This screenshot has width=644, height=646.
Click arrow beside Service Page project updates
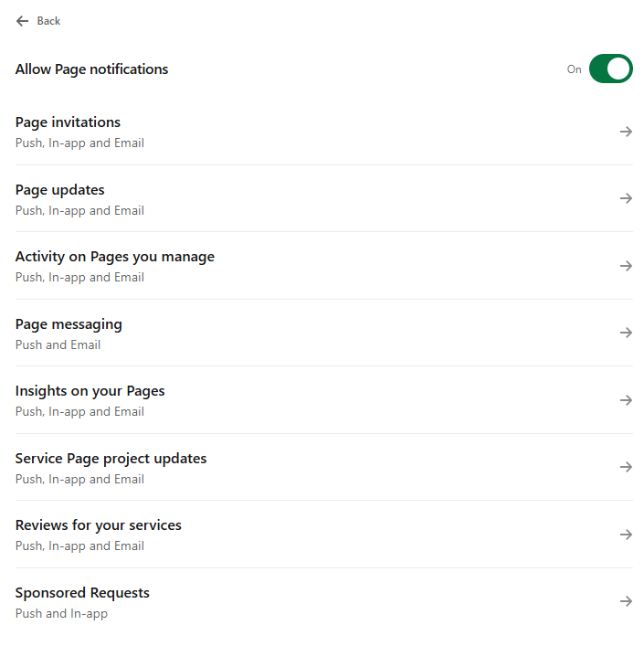pos(626,467)
